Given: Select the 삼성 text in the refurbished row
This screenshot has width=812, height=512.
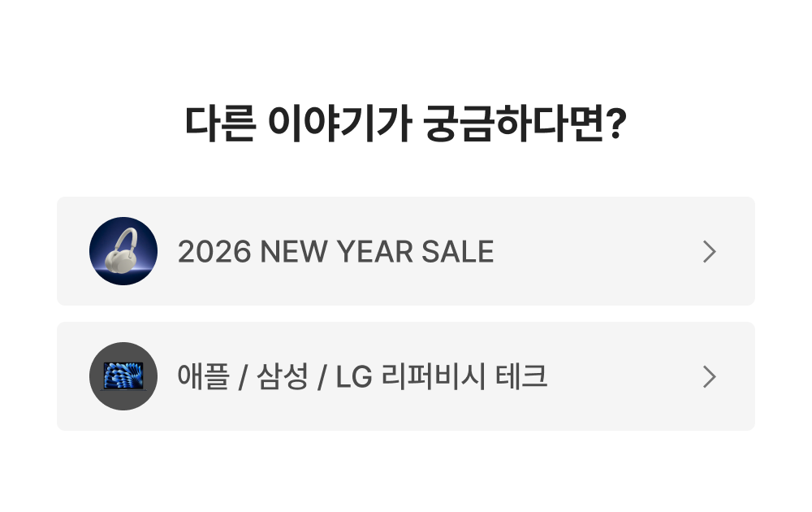Looking at the screenshot, I should [x=283, y=377].
